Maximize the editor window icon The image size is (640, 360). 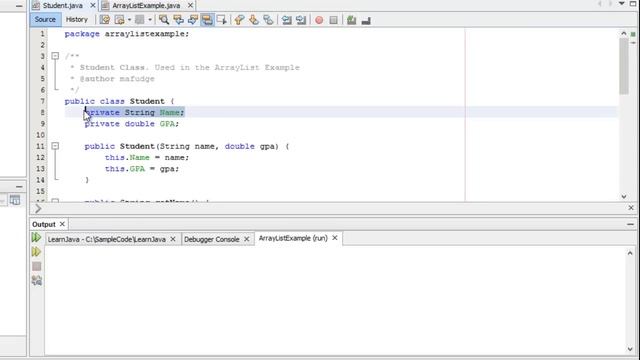pos(633,4)
